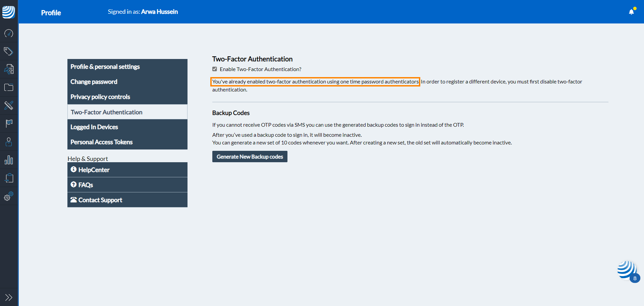
Task: Expand the sidebar with double-arrow icon
Action: point(9,297)
